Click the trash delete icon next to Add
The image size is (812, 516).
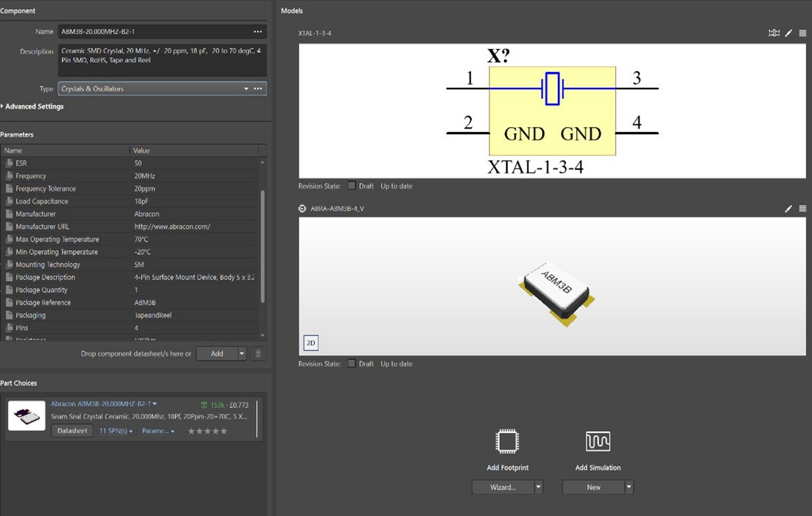click(x=258, y=354)
